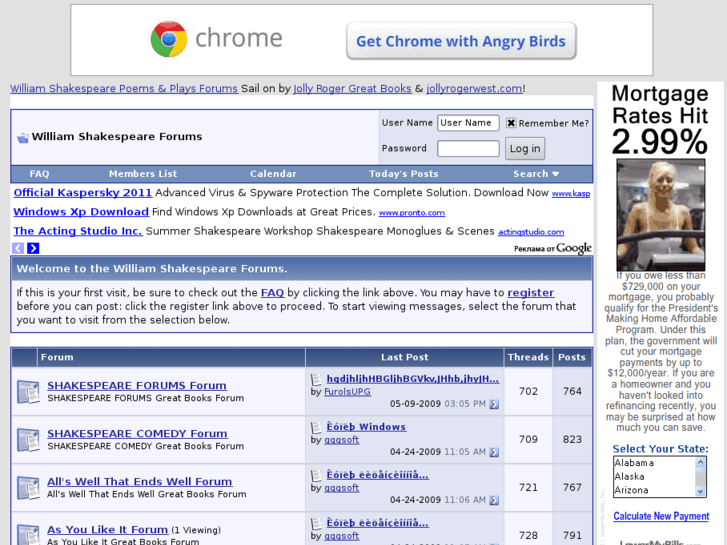Image resolution: width=727 pixels, height=545 pixels.
Task: Open Members List in navigation bar
Action: click(143, 174)
